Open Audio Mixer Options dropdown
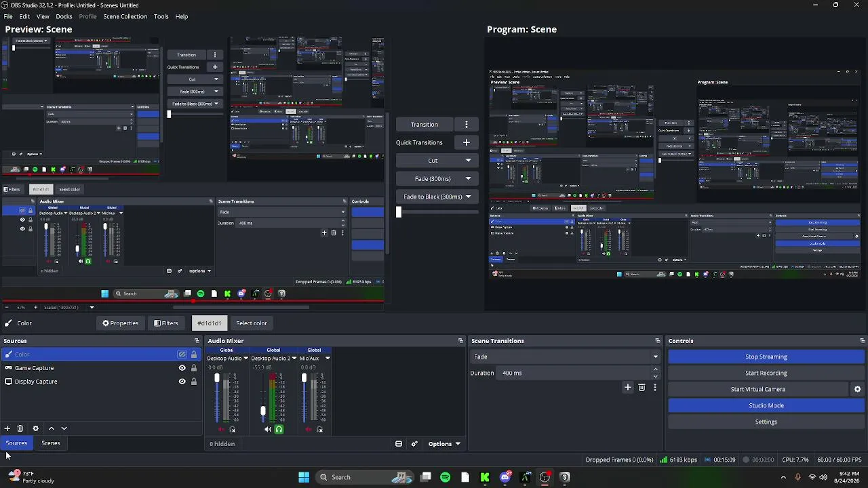This screenshot has width=868, height=488. pos(444,444)
